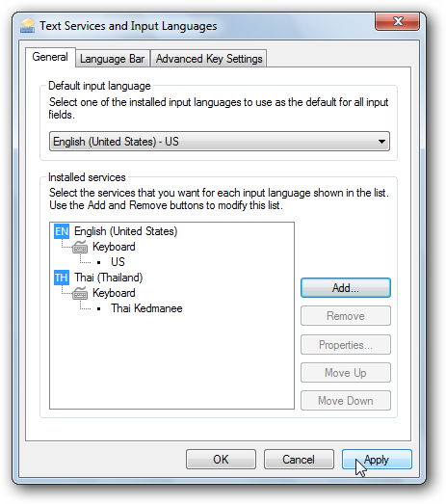Click the Move Down button

pos(346,401)
